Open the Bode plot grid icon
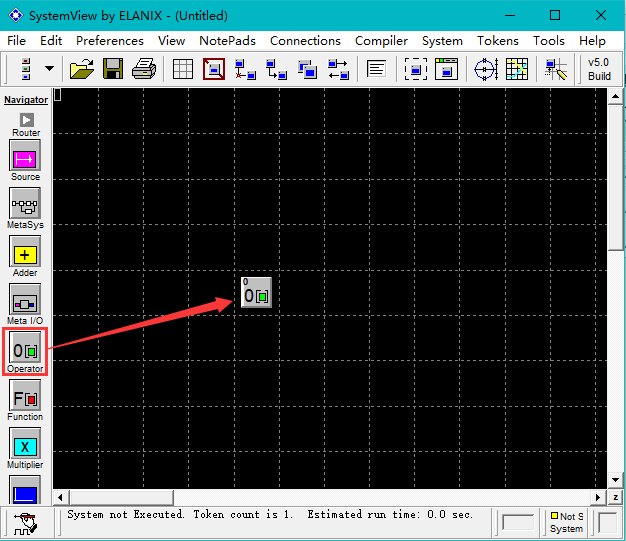The width and height of the screenshot is (626, 541). (x=517, y=69)
